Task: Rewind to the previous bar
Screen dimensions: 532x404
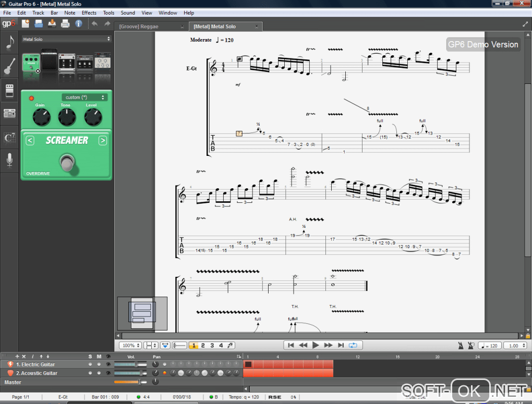Action: (303, 345)
